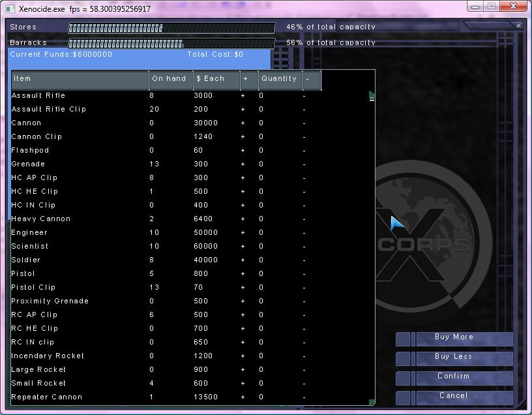Add one RC IN clip with plus
Image resolution: width=532 pixels, height=415 pixels.
[x=243, y=343]
